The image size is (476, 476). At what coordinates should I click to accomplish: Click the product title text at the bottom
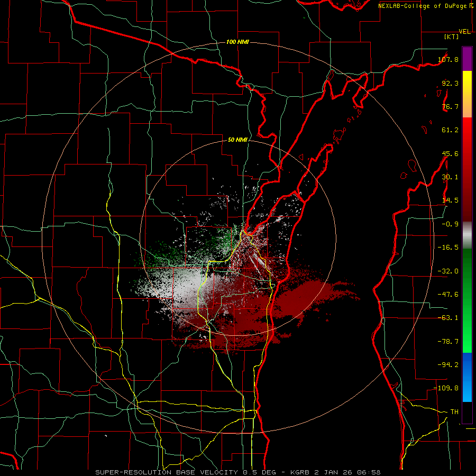pyautogui.click(x=238, y=472)
